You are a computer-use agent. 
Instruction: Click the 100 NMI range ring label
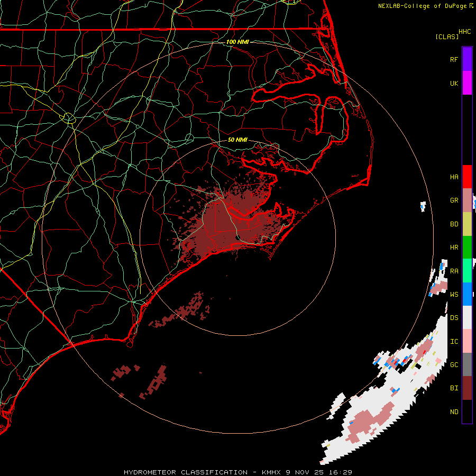coord(237,42)
